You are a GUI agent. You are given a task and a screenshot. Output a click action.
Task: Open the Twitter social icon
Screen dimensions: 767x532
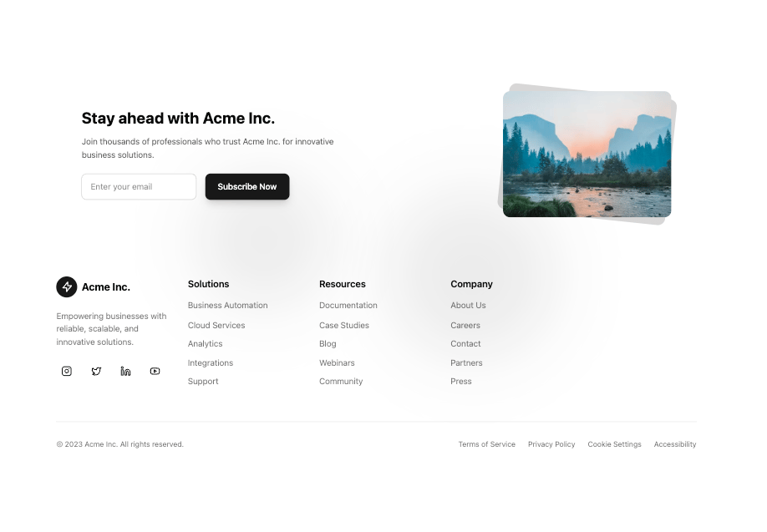click(x=96, y=371)
